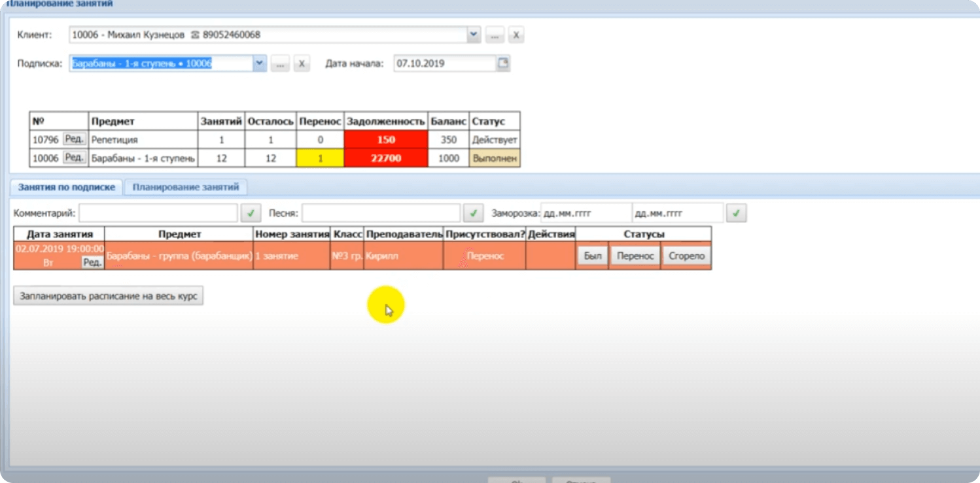The height and width of the screenshot is (483, 980).
Task: Open subscription browse ellipsis button
Action: tap(280, 63)
